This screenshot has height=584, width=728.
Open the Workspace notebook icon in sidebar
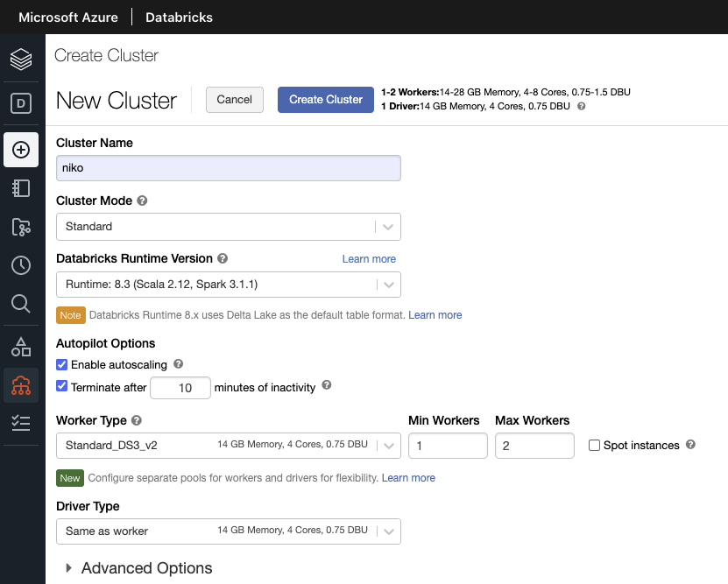(21, 188)
